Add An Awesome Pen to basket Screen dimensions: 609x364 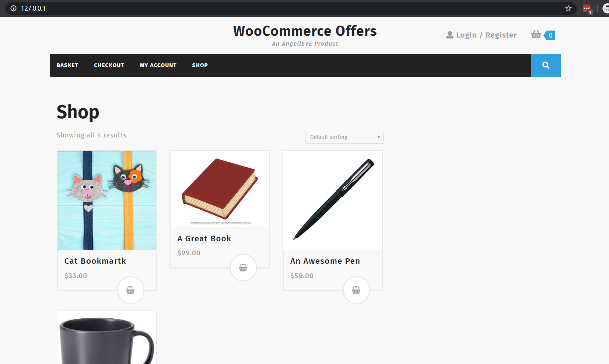click(356, 290)
